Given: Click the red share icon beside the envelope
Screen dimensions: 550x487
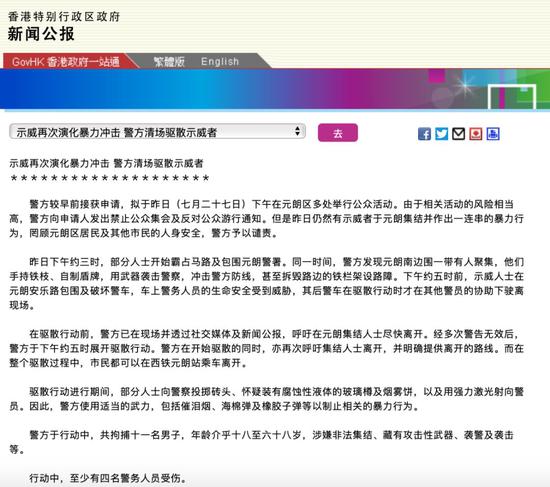Looking at the screenshot, I should (476, 134).
